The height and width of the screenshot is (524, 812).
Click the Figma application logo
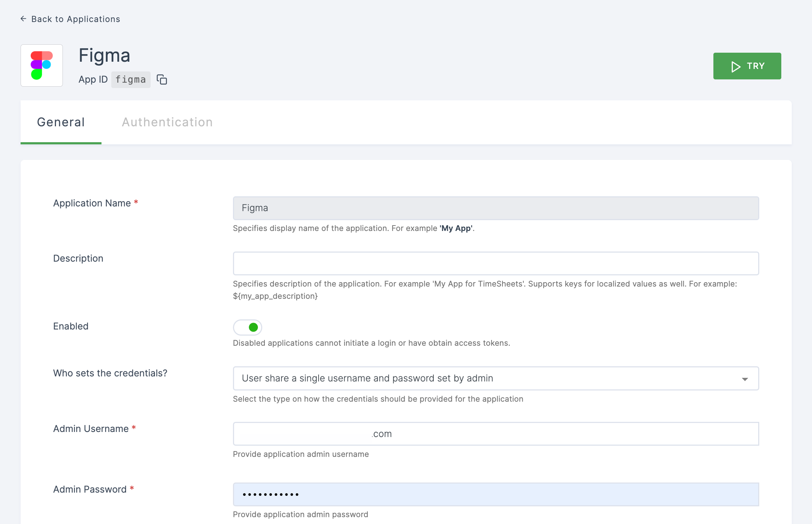pos(42,65)
